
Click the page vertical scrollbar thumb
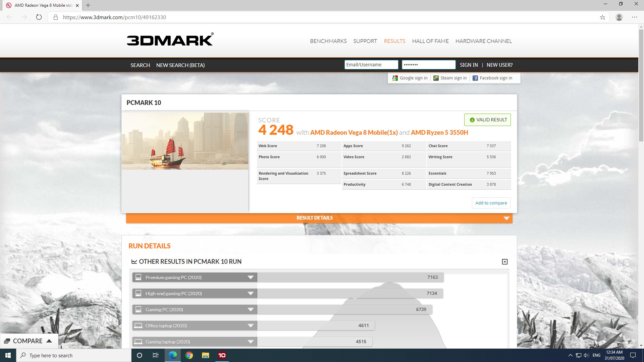point(641,85)
